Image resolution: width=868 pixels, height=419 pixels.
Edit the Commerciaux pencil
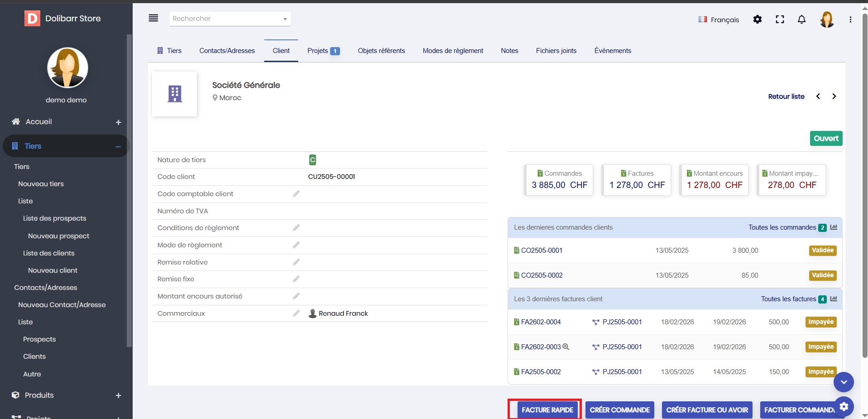(296, 313)
